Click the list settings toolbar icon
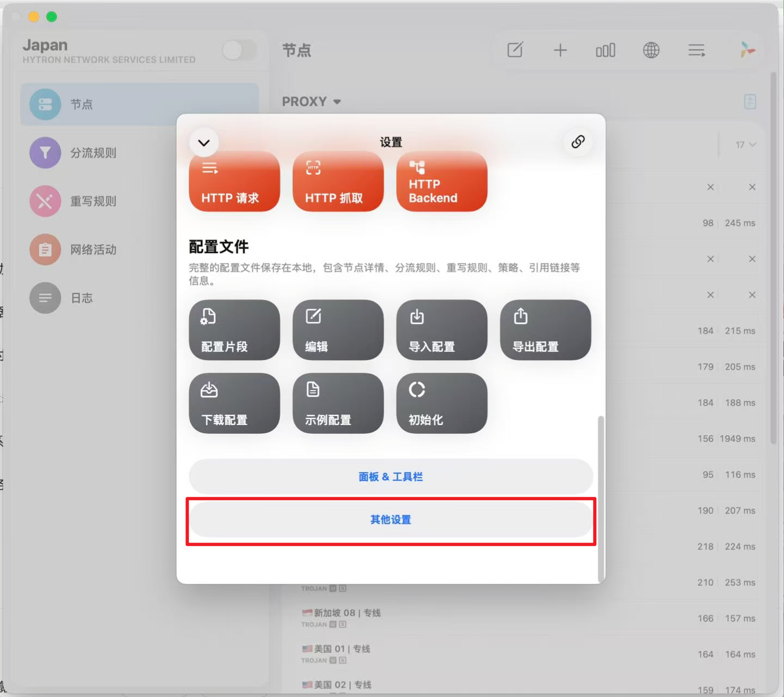Screen dimensions: 784x697 tap(697, 50)
